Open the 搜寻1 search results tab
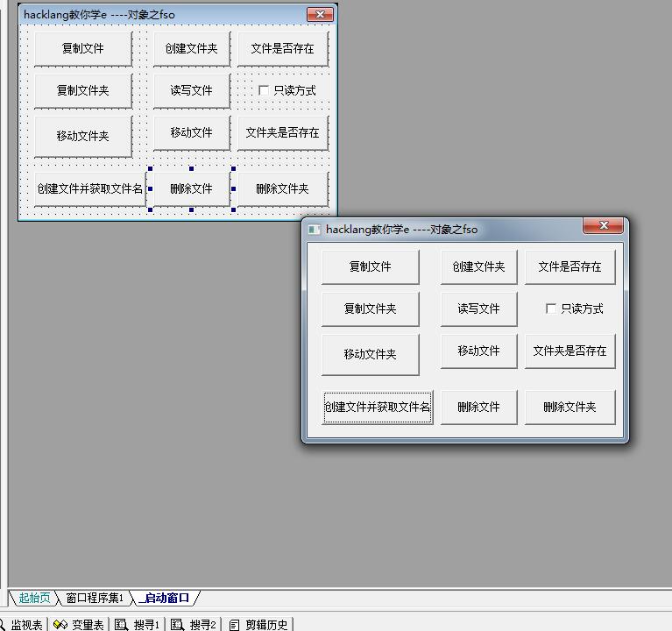The height and width of the screenshot is (631, 672). (x=138, y=625)
